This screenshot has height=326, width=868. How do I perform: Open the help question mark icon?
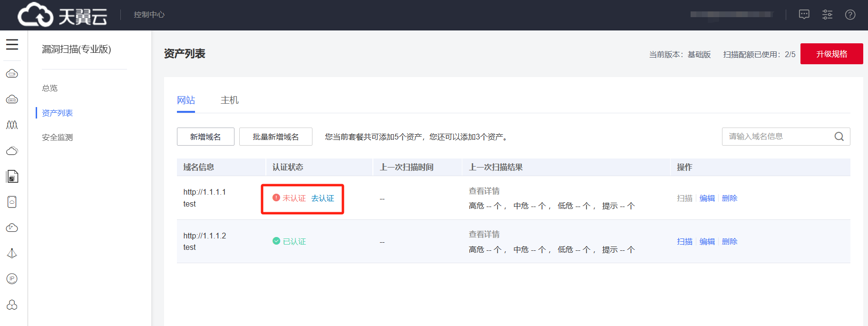pyautogui.click(x=850, y=15)
